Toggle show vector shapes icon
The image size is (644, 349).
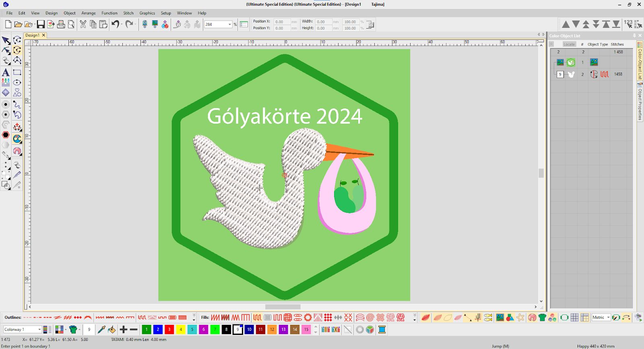click(510, 318)
